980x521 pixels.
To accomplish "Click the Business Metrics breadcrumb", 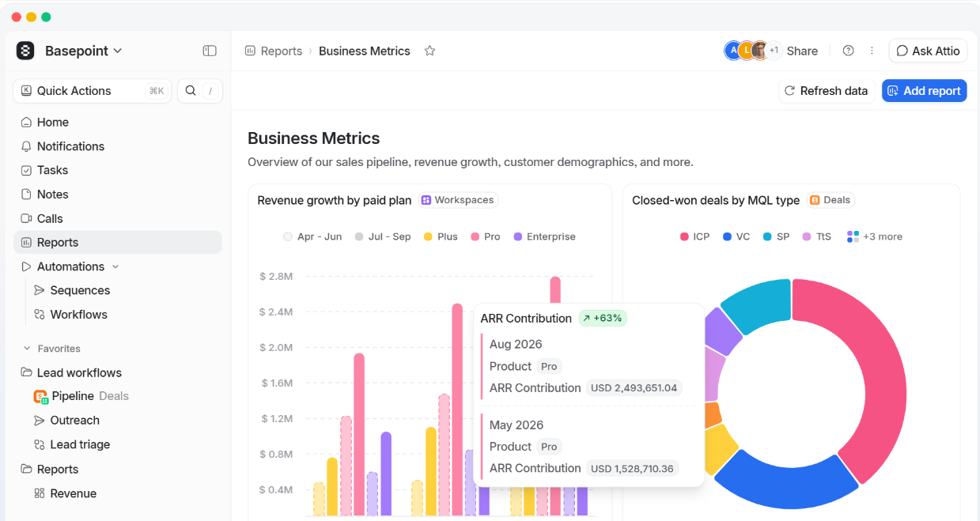I will (365, 51).
